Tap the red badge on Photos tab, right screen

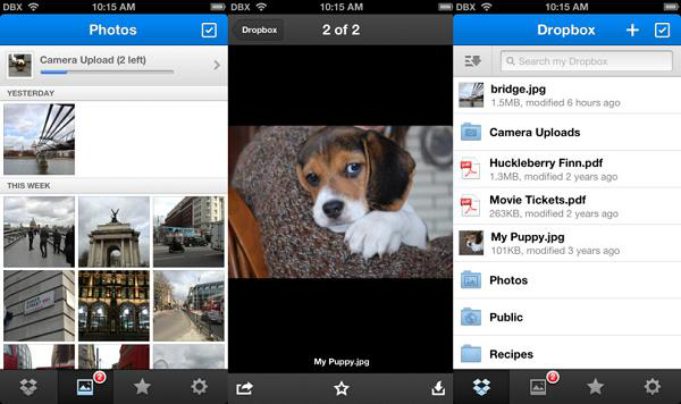click(x=552, y=377)
